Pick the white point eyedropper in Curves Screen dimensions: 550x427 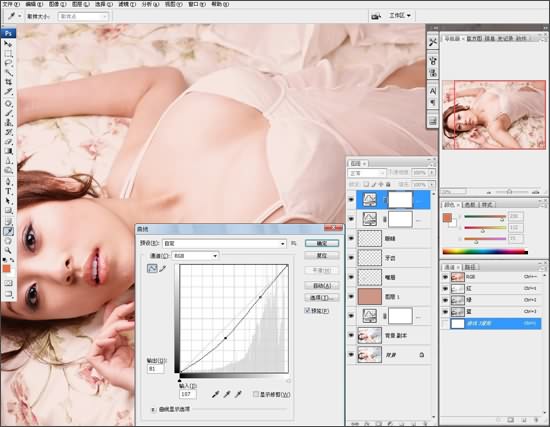click(239, 394)
